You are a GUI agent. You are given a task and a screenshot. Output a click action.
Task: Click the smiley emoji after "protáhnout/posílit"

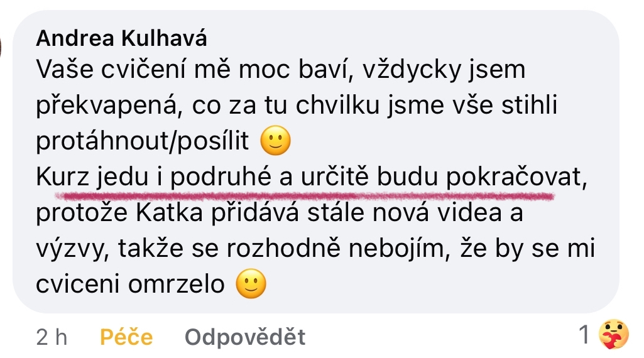tap(275, 143)
